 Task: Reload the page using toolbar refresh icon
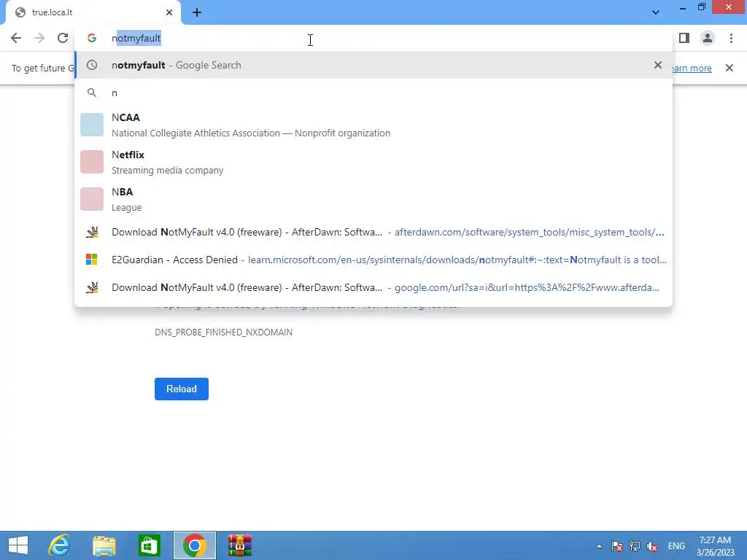tap(63, 38)
